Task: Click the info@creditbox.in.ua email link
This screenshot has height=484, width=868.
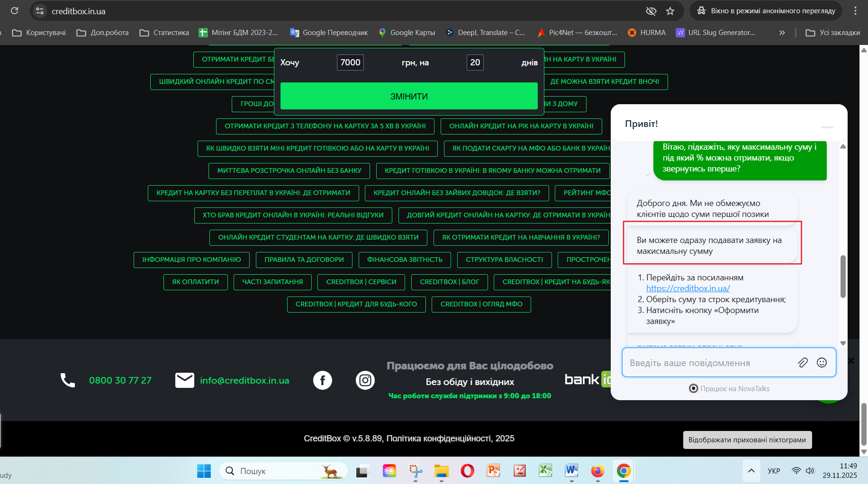Action: (244, 380)
